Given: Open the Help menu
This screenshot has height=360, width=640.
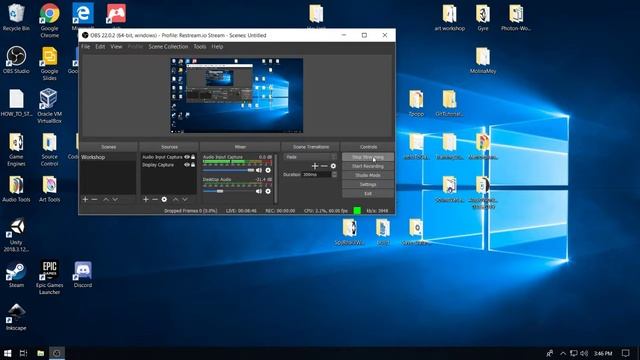Looking at the screenshot, I should [x=217, y=47].
